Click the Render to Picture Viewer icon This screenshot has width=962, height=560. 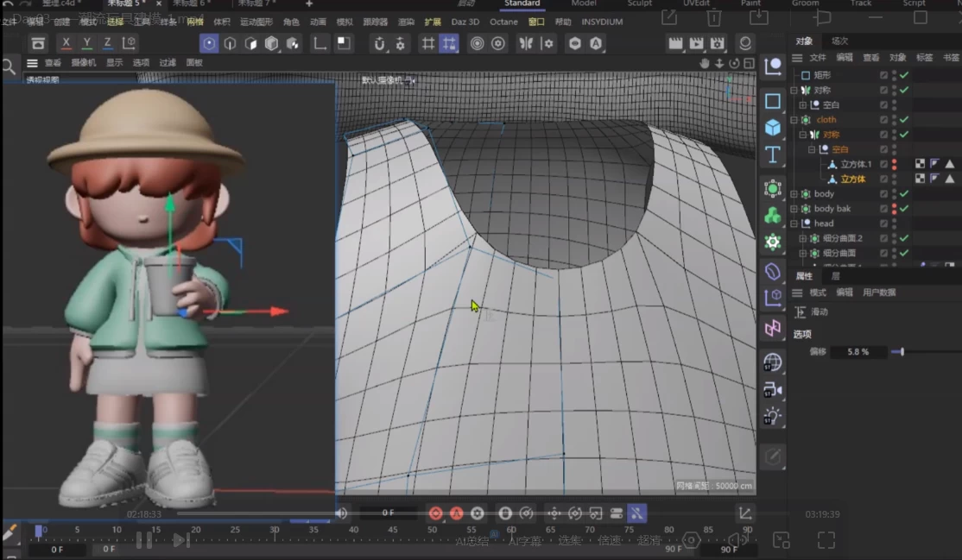(x=696, y=43)
